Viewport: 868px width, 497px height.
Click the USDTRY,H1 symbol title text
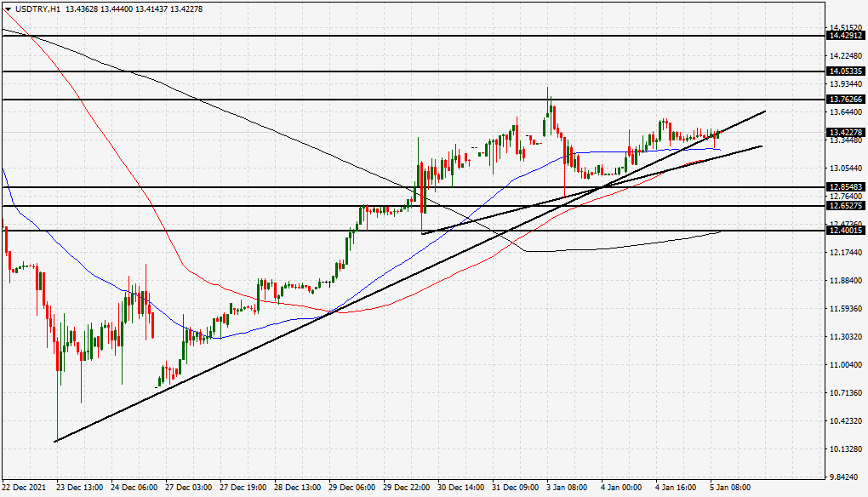click(37, 9)
